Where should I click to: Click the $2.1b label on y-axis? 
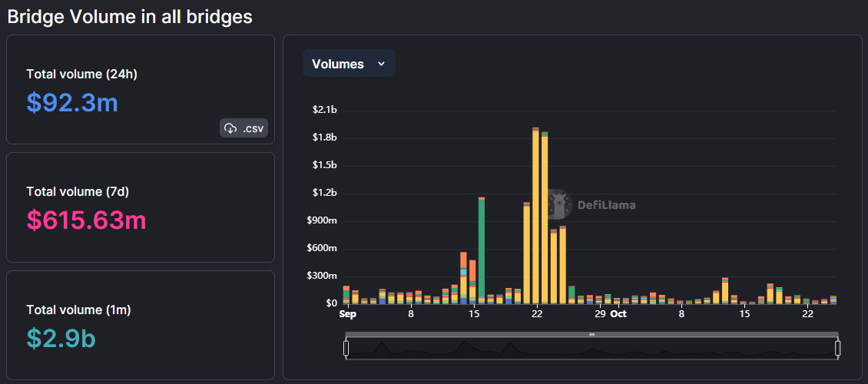pyautogui.click(x=324, y=110)
